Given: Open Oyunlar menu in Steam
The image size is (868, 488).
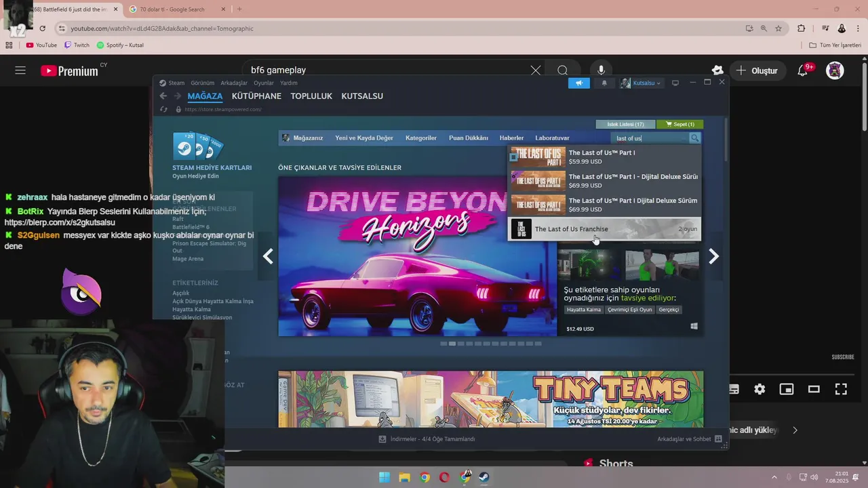Looking at the screenshot, I should pyautogui.click(x=264, y=83).
